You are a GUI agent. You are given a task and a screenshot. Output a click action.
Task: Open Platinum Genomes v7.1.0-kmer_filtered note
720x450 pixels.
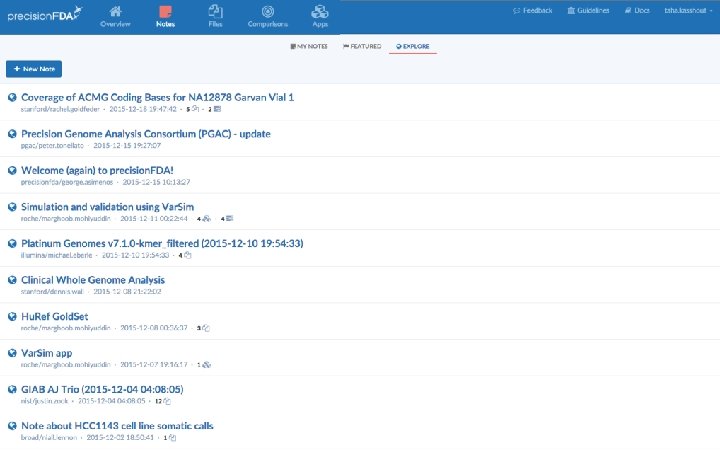click(162, 243)
